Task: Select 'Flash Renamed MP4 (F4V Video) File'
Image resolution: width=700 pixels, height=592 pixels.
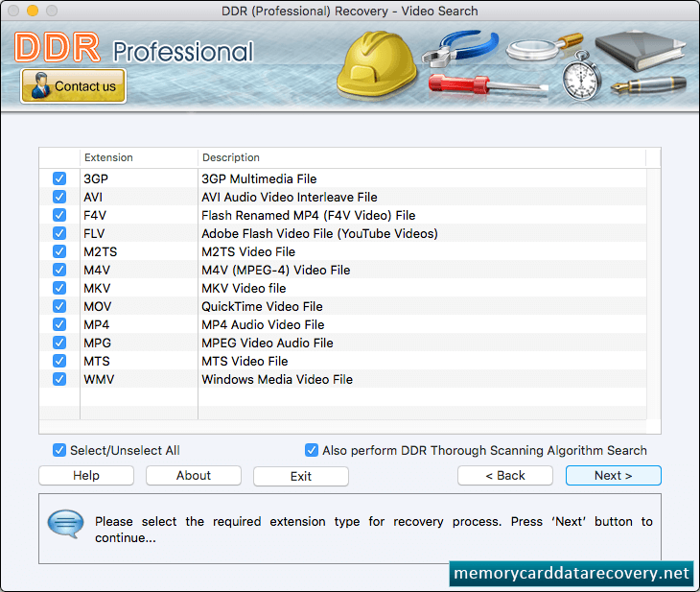Action: pyautogui.click(x=309, y=215)
